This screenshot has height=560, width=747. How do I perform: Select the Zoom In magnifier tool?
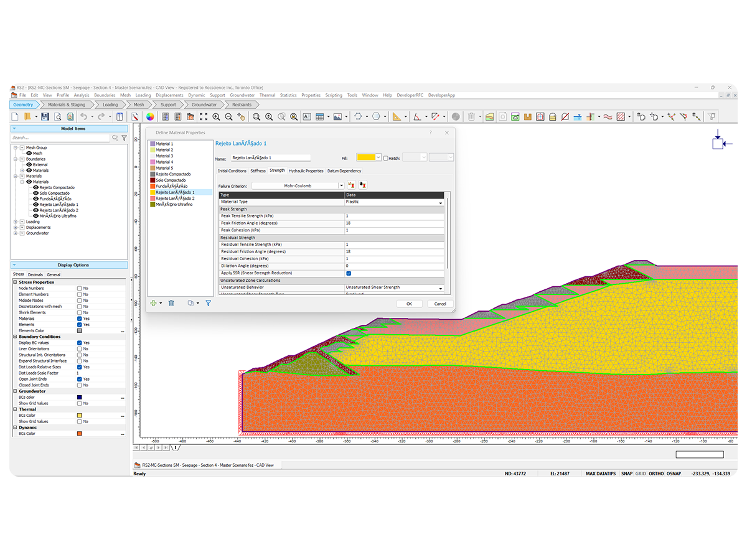[216, 116]
